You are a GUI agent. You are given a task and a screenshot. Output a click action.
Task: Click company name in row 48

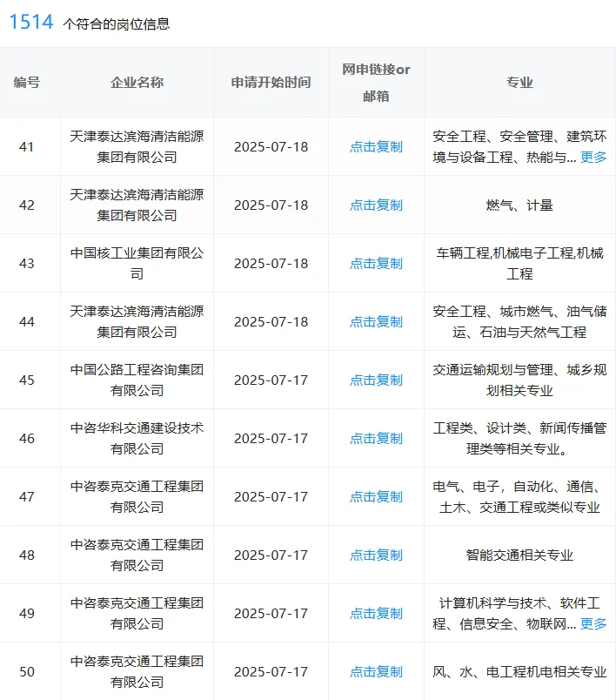pyautogui.click(x=137, y=555)
